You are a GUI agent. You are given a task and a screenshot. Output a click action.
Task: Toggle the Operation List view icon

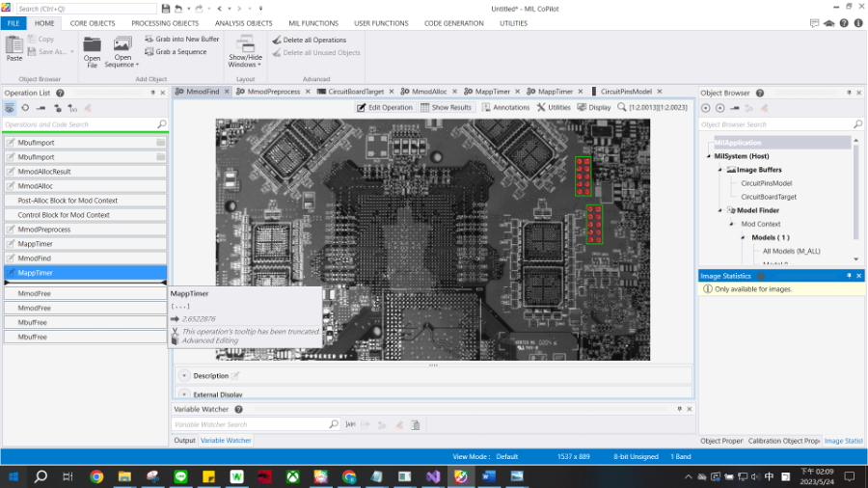[10, 108]
